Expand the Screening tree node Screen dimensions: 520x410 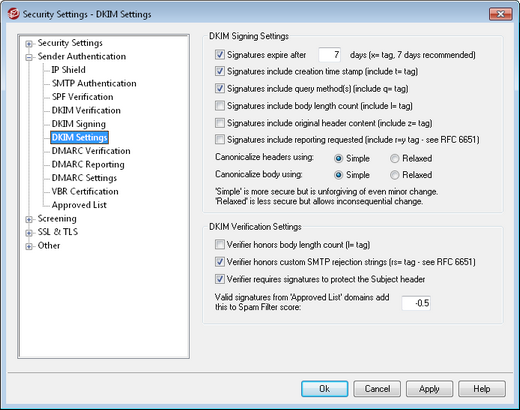29,219
